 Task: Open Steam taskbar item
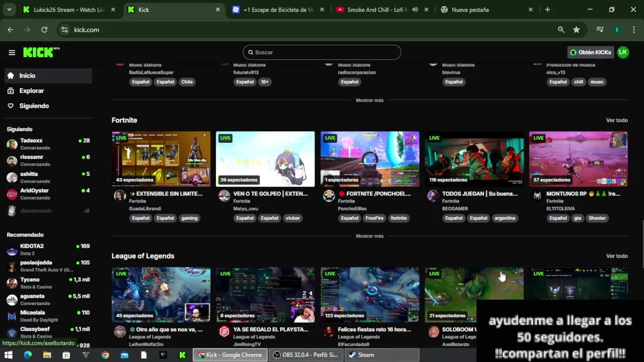pyautogui.click(x=382, y=355)
